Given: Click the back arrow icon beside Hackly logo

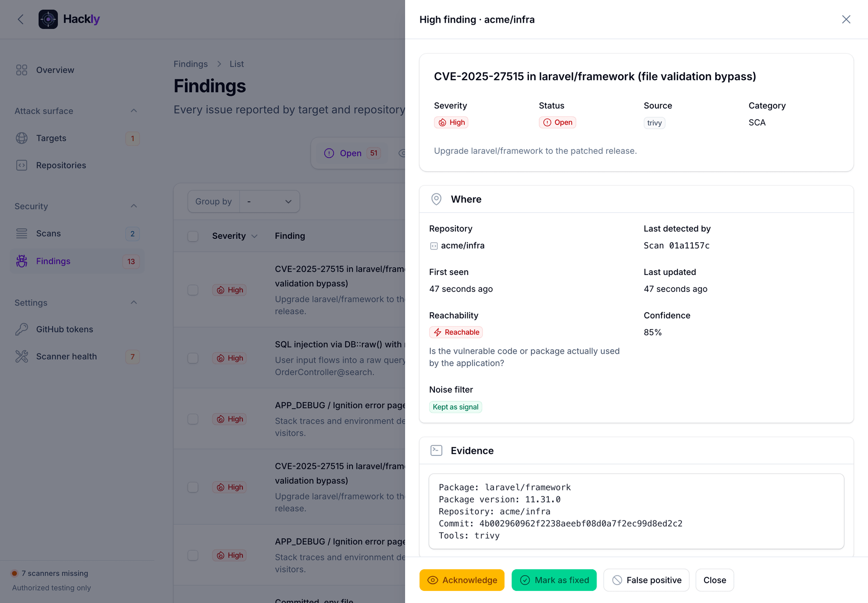Looking at the screenshot, I should point(21,19).
